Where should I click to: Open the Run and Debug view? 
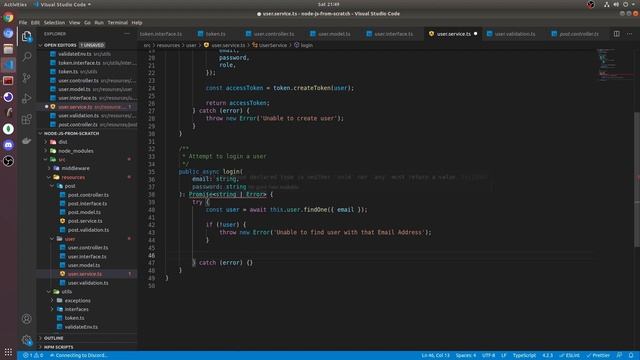pyautogui.click(x=27, y=98)
